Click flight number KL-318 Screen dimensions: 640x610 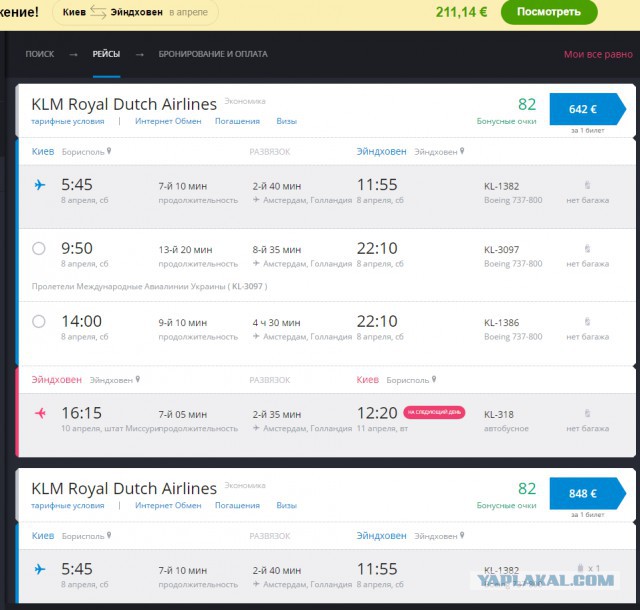pyautogui.click(x=499, y=414)
